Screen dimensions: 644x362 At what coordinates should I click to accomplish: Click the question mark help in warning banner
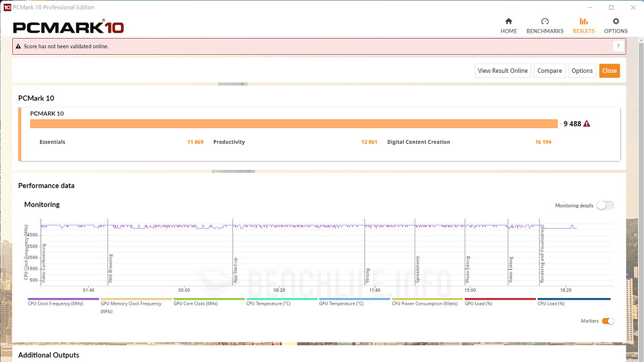tap(618, 46)
